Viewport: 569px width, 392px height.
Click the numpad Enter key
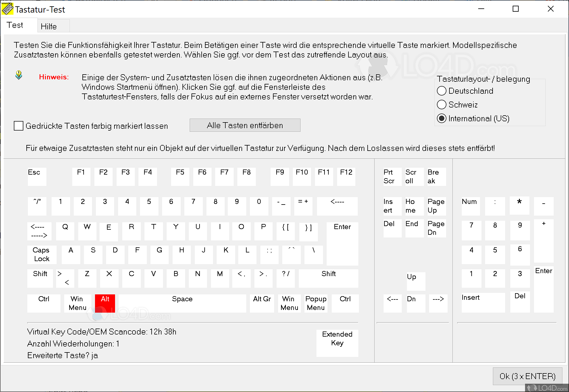[544, 289]
